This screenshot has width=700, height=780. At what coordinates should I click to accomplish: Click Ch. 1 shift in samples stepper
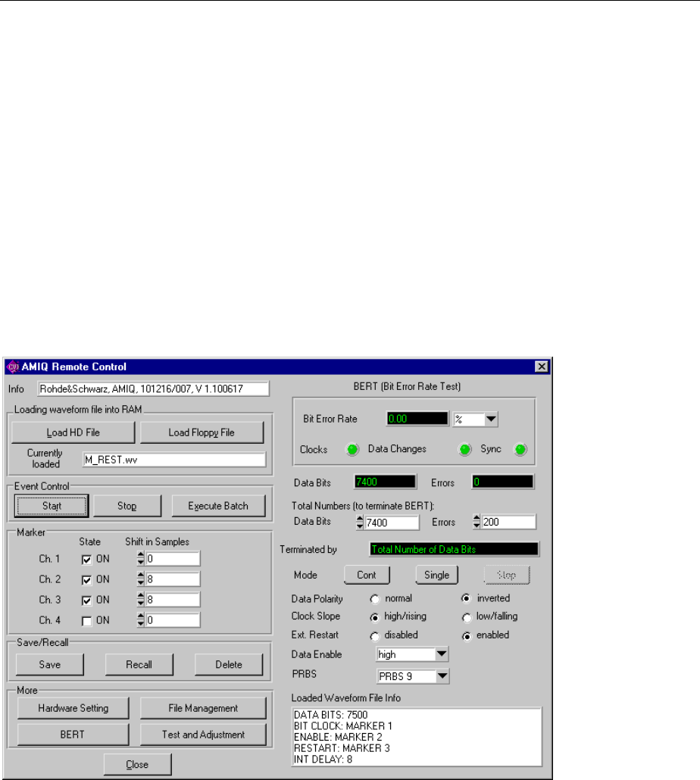[x=141, y=559]
